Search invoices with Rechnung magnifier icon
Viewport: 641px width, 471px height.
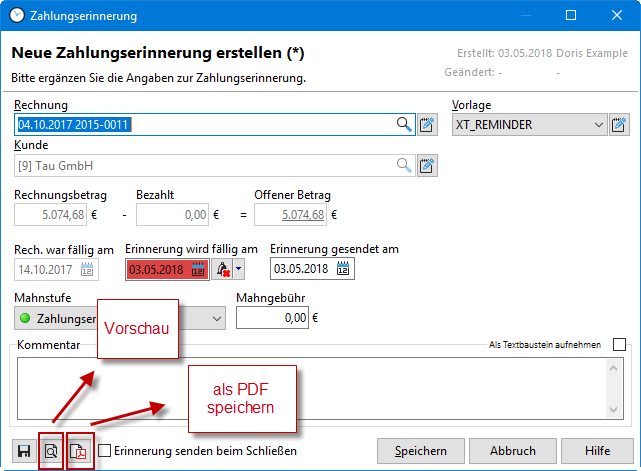pos(404,124)
